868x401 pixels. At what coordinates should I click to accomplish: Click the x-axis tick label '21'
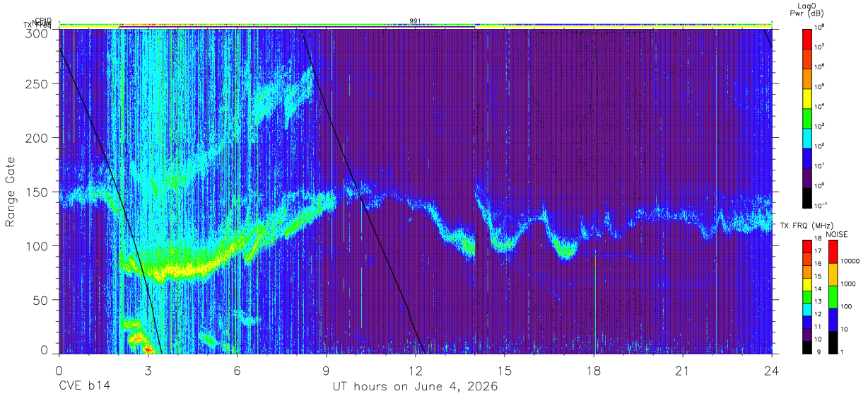point(683,371)
